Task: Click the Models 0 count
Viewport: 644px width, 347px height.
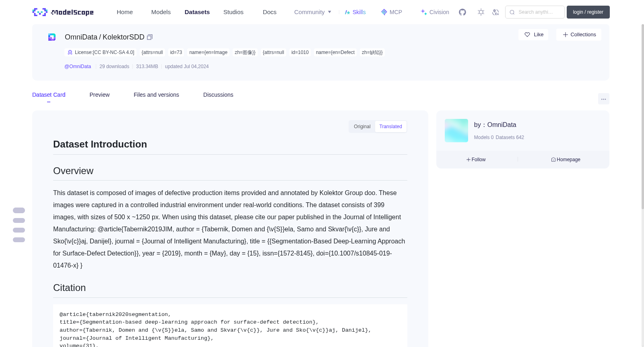Action: pyautogui.click(x=484, y=137)
